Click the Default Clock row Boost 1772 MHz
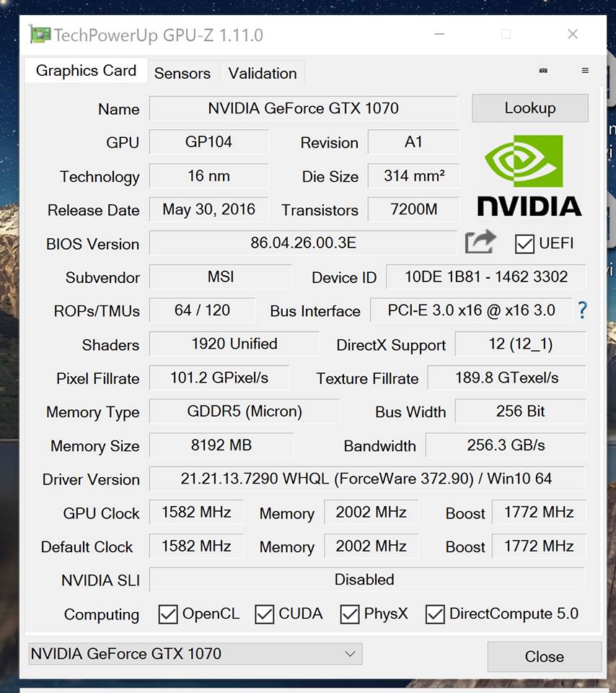 (539, 546)
